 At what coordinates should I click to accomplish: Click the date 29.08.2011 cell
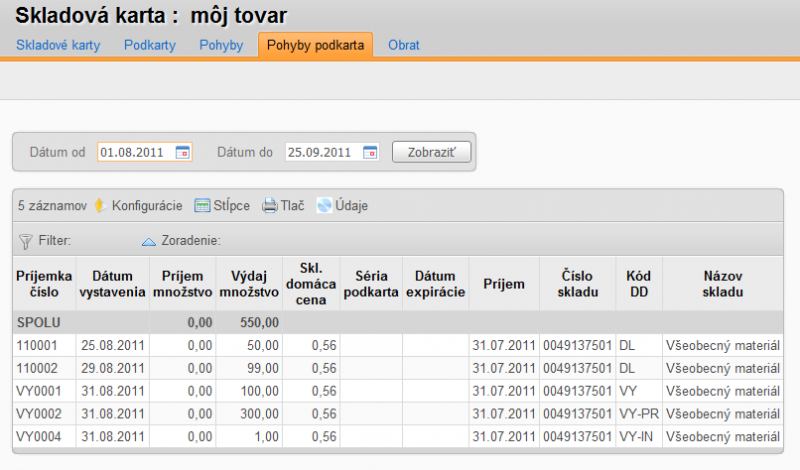113,368
